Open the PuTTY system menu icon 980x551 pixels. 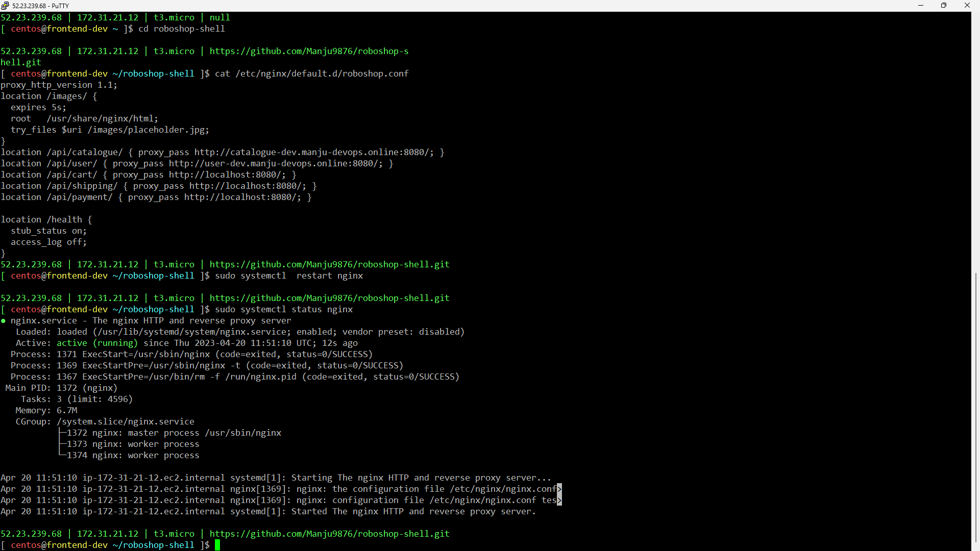(x=5, y=6)
